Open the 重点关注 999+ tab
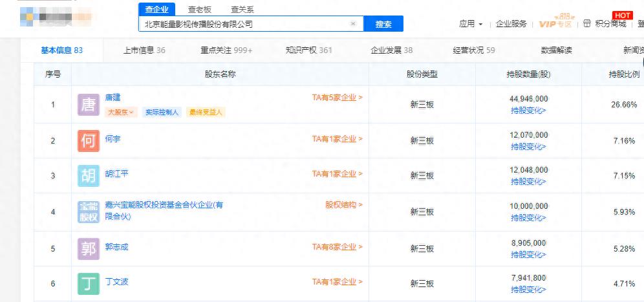 (x=226, y=50)
